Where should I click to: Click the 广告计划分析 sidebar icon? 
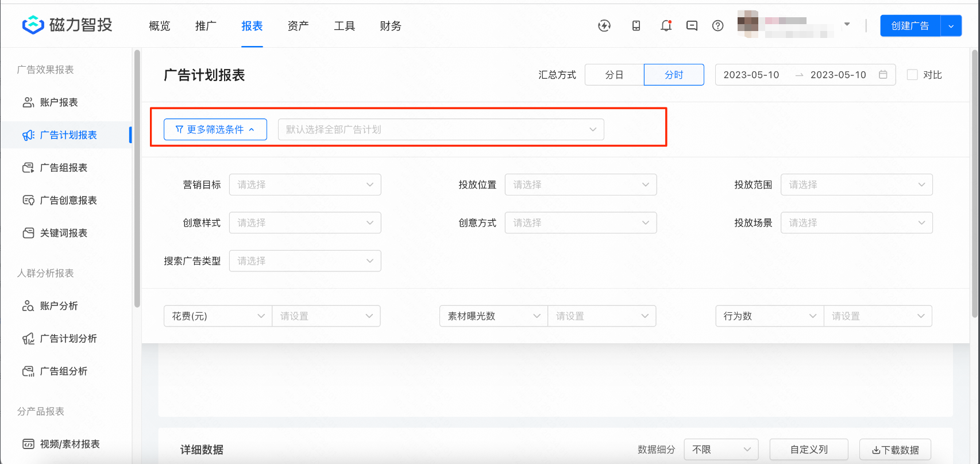[x=28, y=339]
